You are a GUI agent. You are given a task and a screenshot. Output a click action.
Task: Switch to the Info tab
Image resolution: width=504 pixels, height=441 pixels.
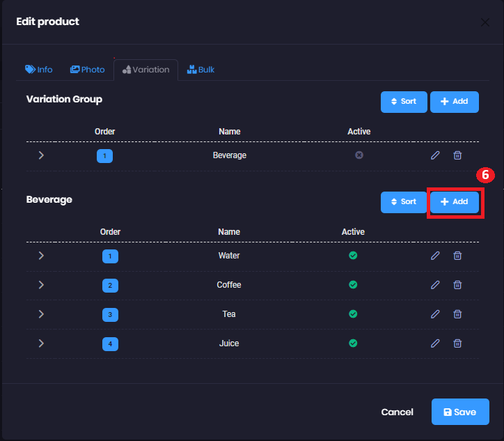pyautogui.click(x=38, y=70)
